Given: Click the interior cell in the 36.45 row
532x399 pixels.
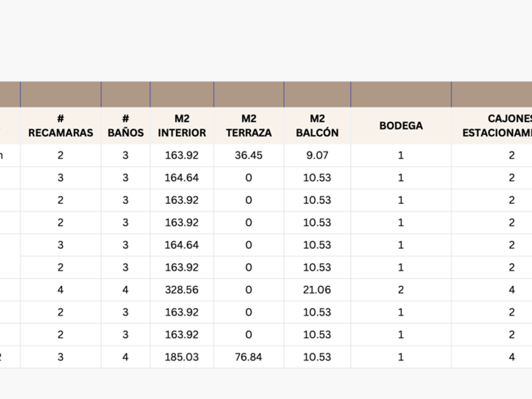Looking at the screenshot, I should point(182,155).
